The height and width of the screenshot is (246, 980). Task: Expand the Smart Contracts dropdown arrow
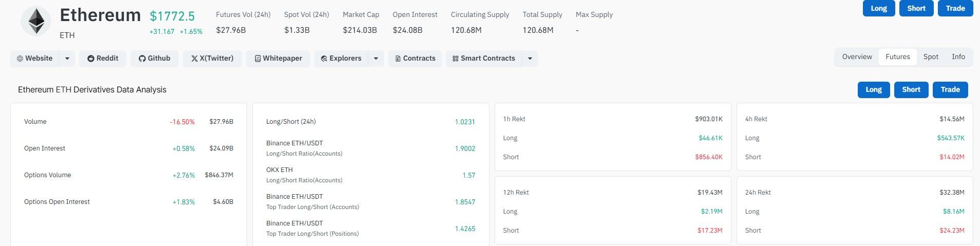coord(530,59)
